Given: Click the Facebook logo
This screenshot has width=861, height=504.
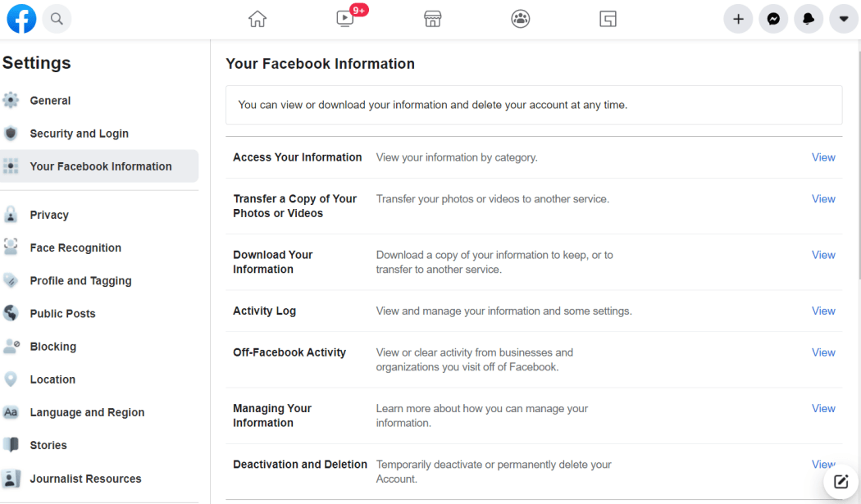Looking at the screenshot, I should coord(21,18).
